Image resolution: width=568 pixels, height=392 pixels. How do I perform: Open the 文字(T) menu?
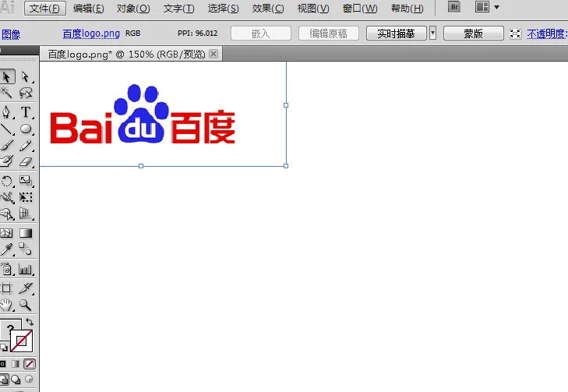tap(178, 9)
